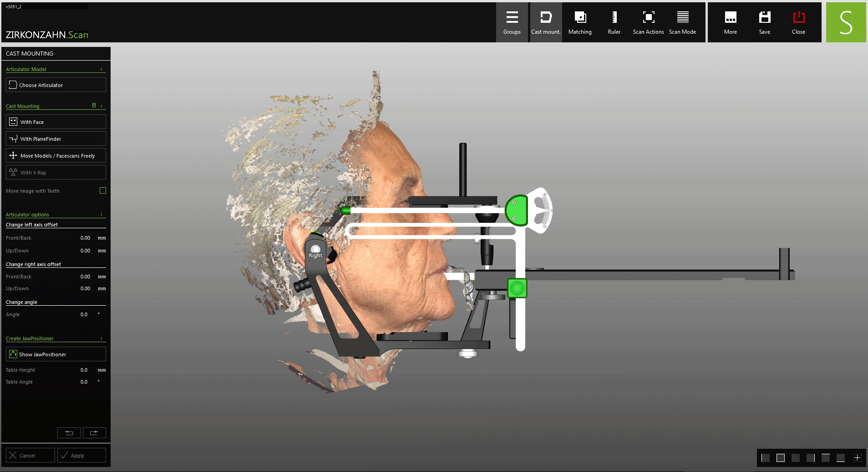Open Scan Actions

coord(648,22)
